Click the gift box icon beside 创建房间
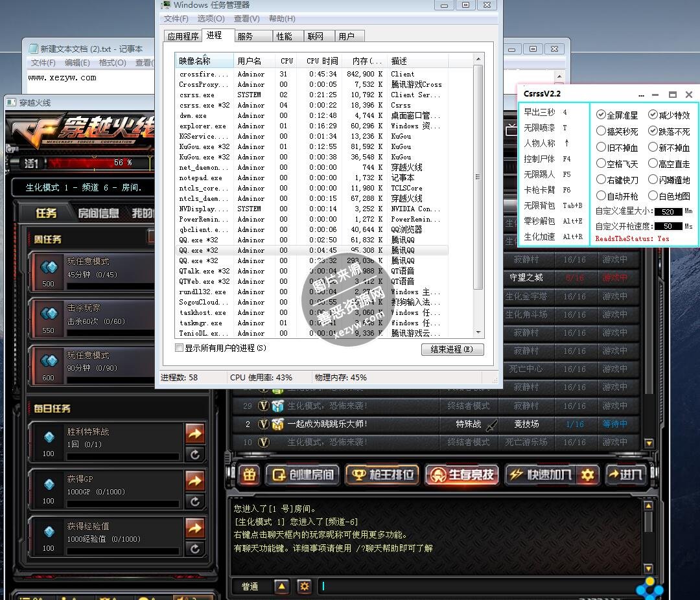Viewport: 700px width, 600px height. (250, 474)
